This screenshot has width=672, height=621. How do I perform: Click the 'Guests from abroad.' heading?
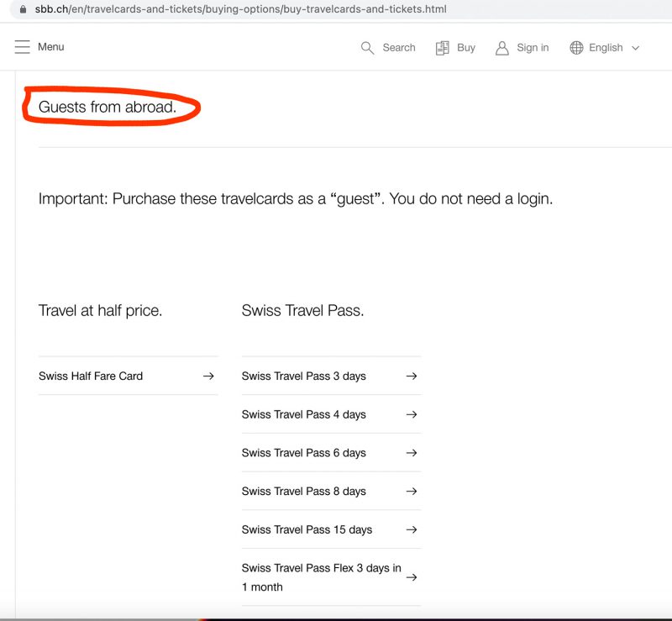[x=108, y=107]
